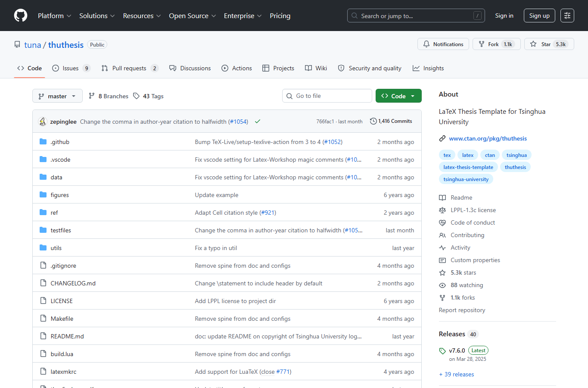Viewport: 588px width, 388px height.
Task: Click the repository icon before tuna
Action: click(17, 45)
